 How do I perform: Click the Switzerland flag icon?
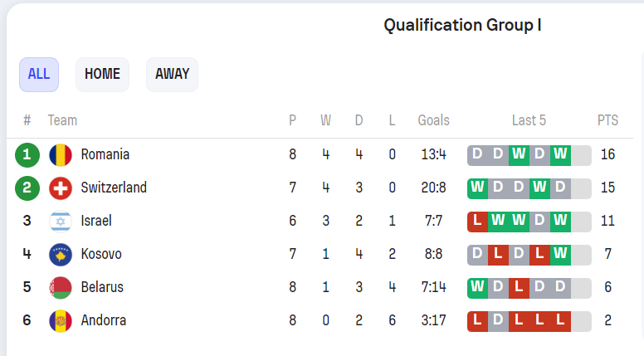(61, 188)
